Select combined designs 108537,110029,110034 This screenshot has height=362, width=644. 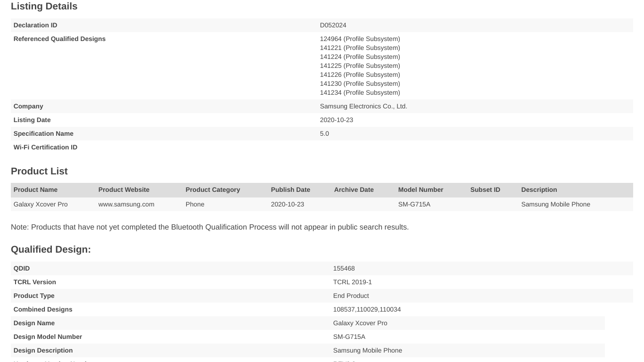coord(367,309)
